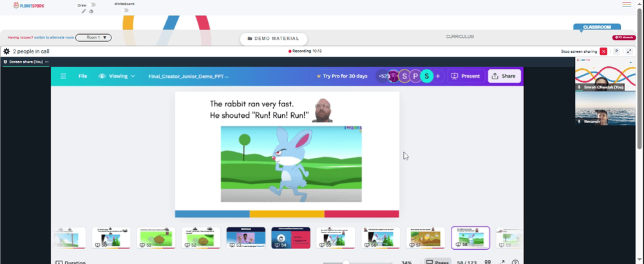Open grid view of pages
The width and height of the screenshot is (644, 264).
(488, 262)
